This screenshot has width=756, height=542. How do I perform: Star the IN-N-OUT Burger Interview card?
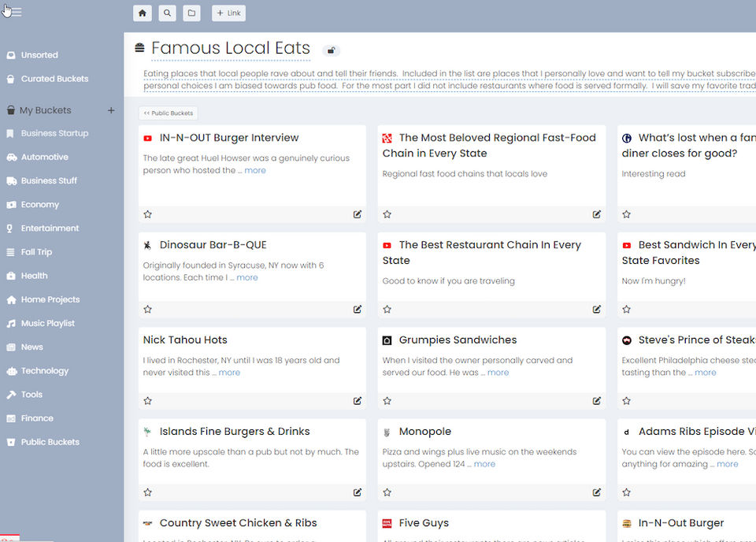click(x=147, y=214)
